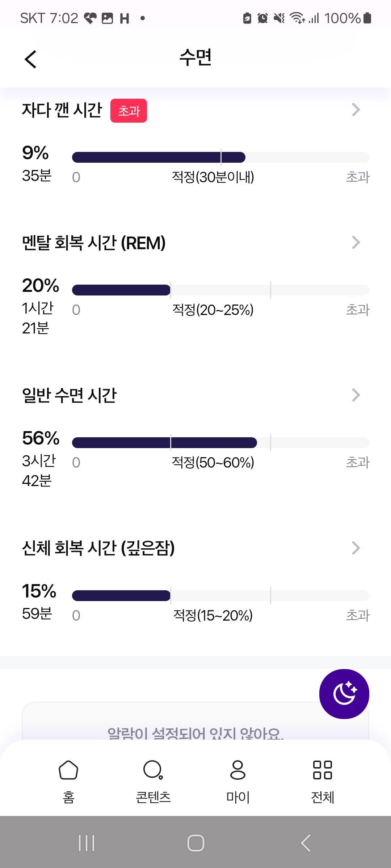This screenshot has width=391, height=868.
Task: Click the 일반 수면 시간 progress bar
Action: click(220, 443)
